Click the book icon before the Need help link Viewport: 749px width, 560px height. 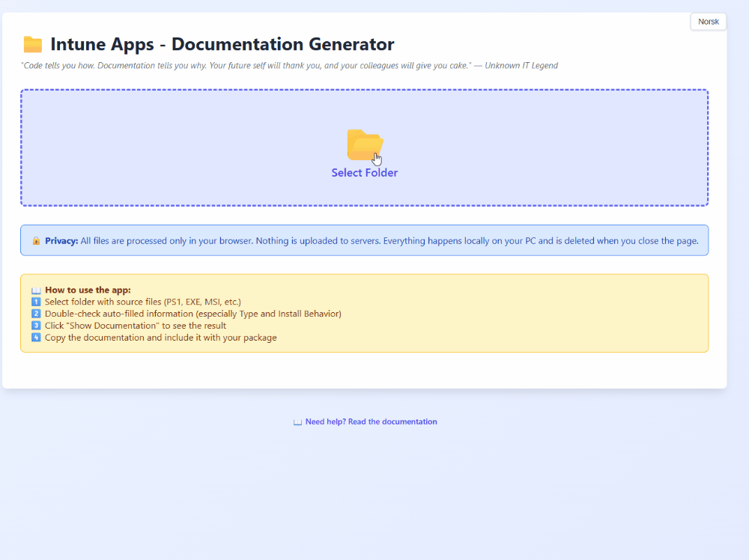pyautogui.click(x=298, y=421)
